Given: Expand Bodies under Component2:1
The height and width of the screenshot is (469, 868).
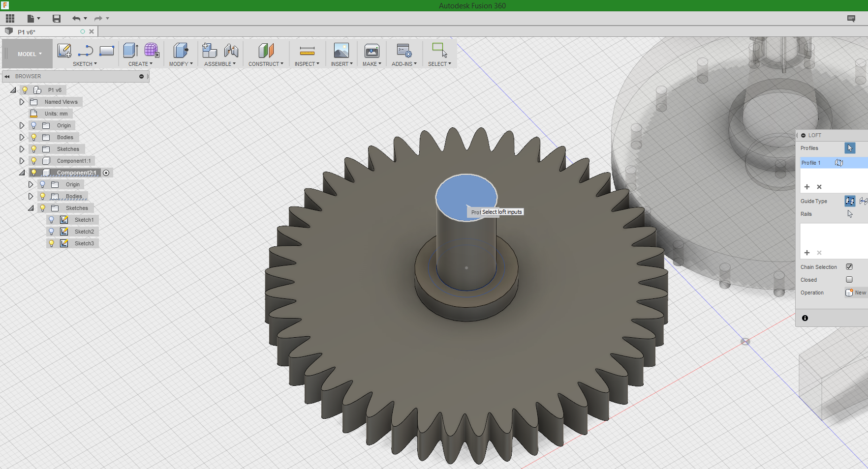Looking at the screenshot, I should coord(31,196).
